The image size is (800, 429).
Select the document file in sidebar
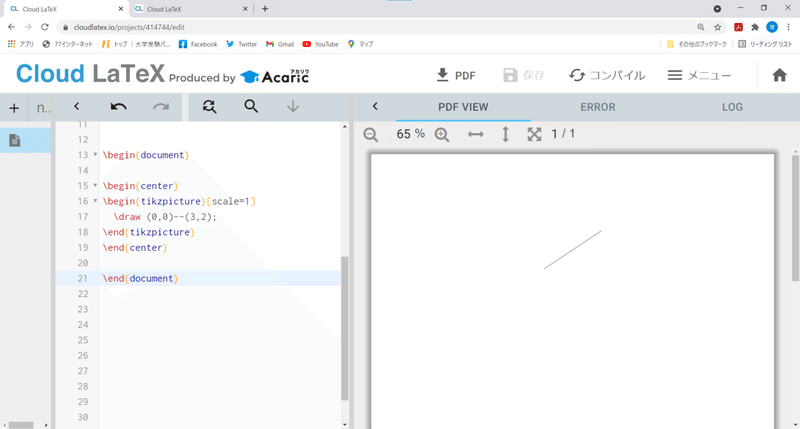15,140
